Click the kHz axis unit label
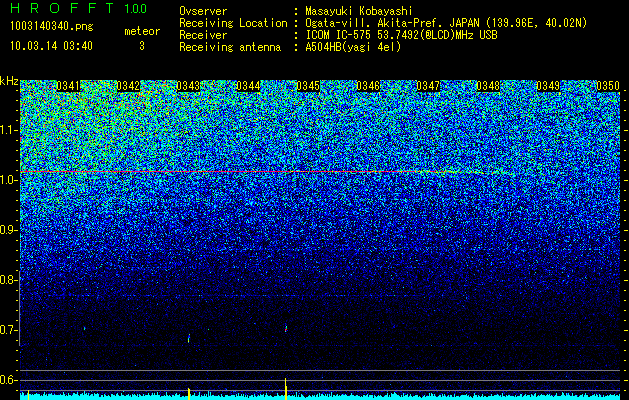 point(9,81)
